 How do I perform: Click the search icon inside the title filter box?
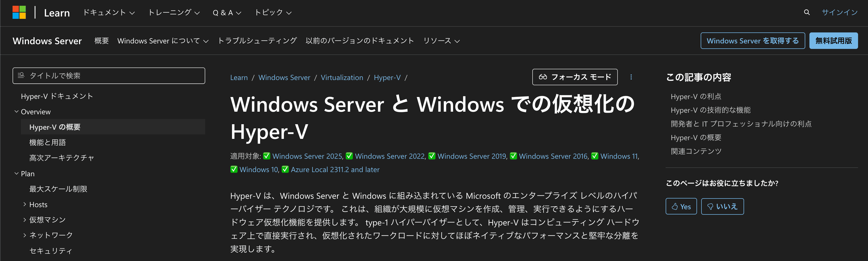click(x=21, y=76)
